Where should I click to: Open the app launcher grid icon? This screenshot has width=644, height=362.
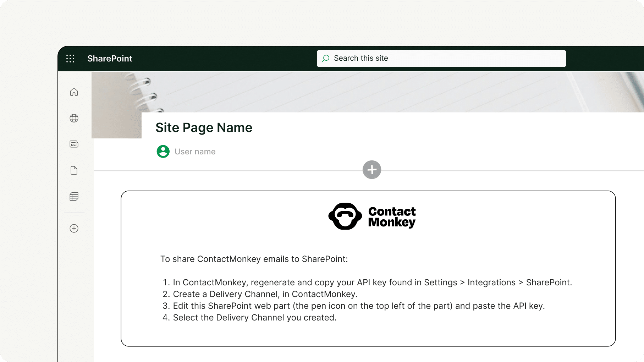coord(70,59)
